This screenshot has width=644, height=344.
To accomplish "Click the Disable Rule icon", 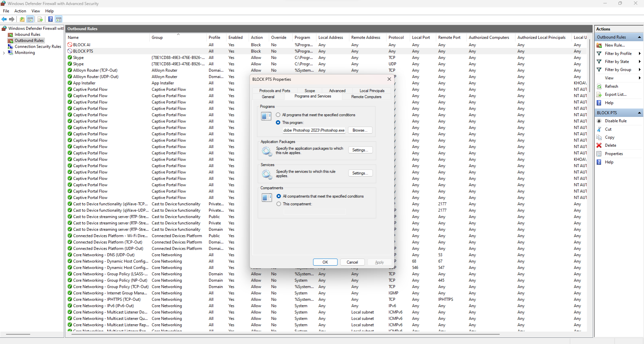I will point(599,121).
